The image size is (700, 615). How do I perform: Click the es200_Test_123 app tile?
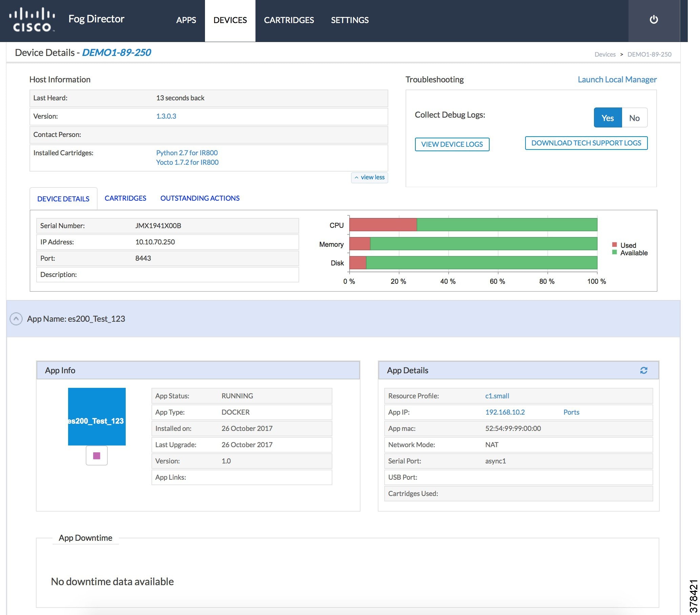coord(96,416)
